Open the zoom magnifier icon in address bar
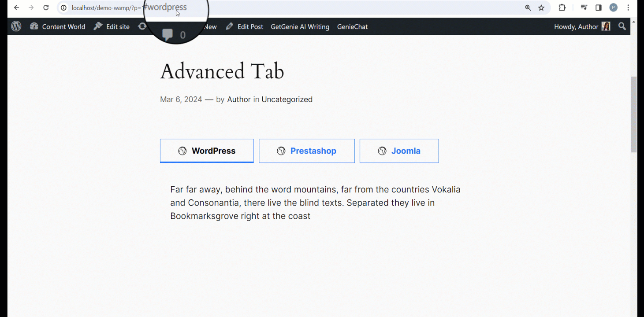Screen dimensions: 644x317 point(528,7)
